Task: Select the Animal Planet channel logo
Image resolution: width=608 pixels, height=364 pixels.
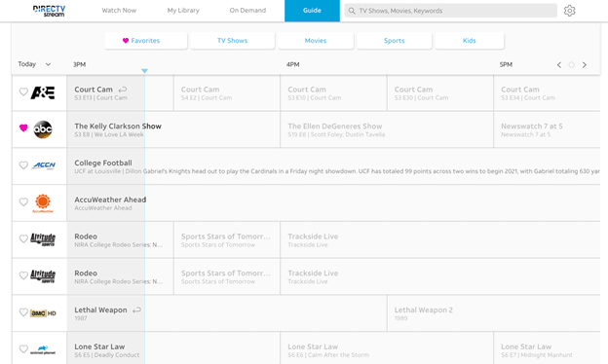Action: point(43,349)
